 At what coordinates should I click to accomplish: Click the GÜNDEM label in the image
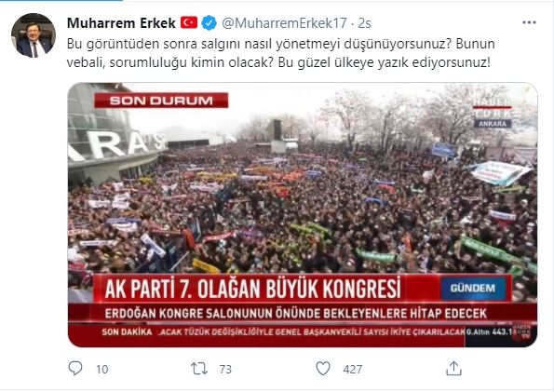click(472, 289)
